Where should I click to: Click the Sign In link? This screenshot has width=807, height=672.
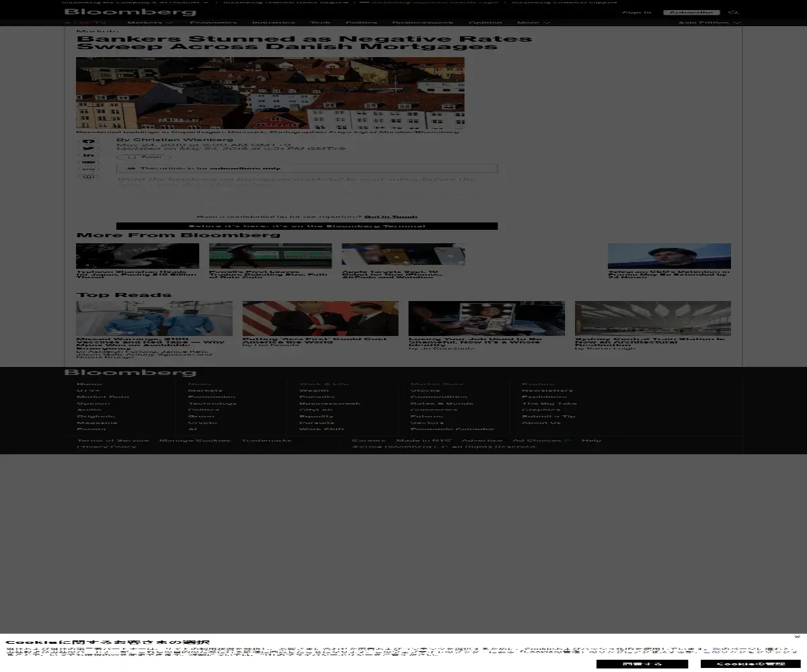pyautogui.click(x=637, y=13)
